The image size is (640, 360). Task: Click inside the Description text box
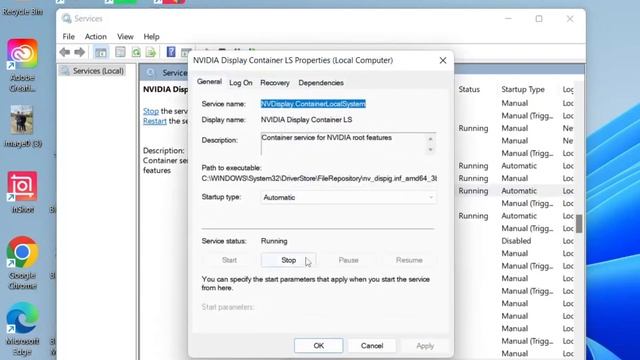tap(343, 144)
